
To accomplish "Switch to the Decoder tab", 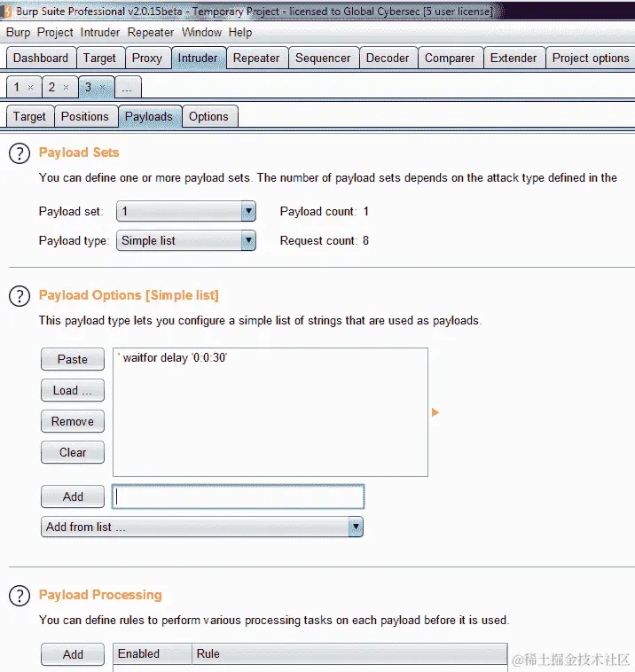I will pyautogui.click(x=388, y=58).
